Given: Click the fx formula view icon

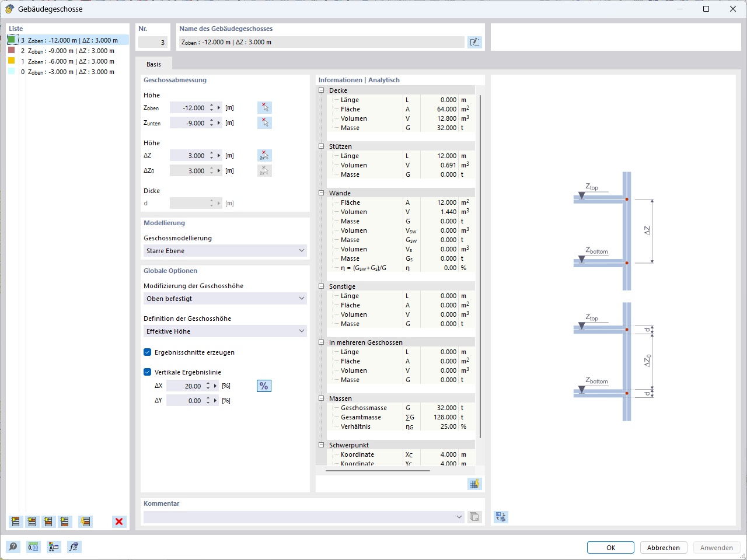Looking at the screenshot, I should pos(74,547).
